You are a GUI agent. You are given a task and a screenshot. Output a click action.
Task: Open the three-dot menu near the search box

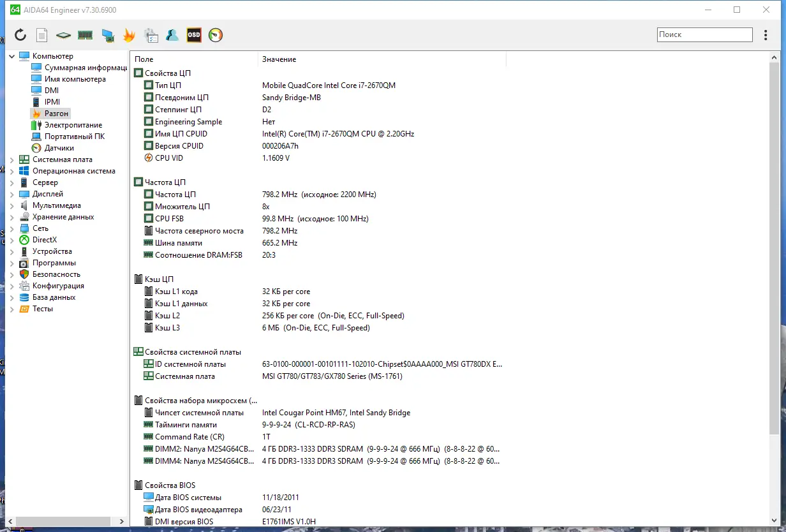coord(765,34)
